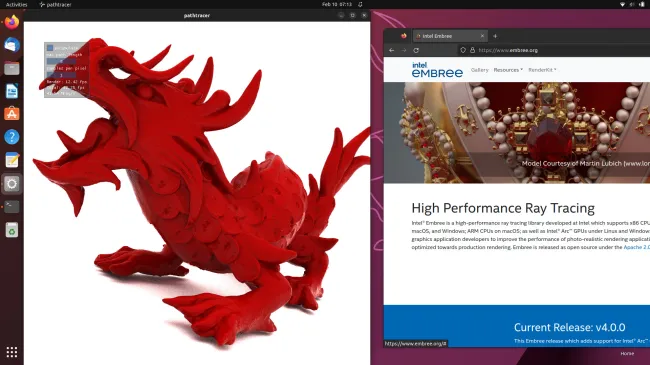Click the padlock site security icon
This screenshot has height=365, width=650.
point(472,50)
